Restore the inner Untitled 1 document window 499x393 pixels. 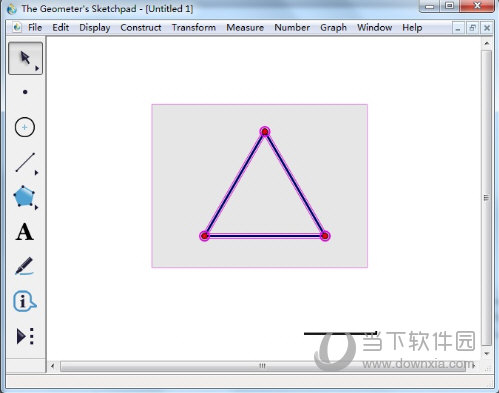click(472, 28)
